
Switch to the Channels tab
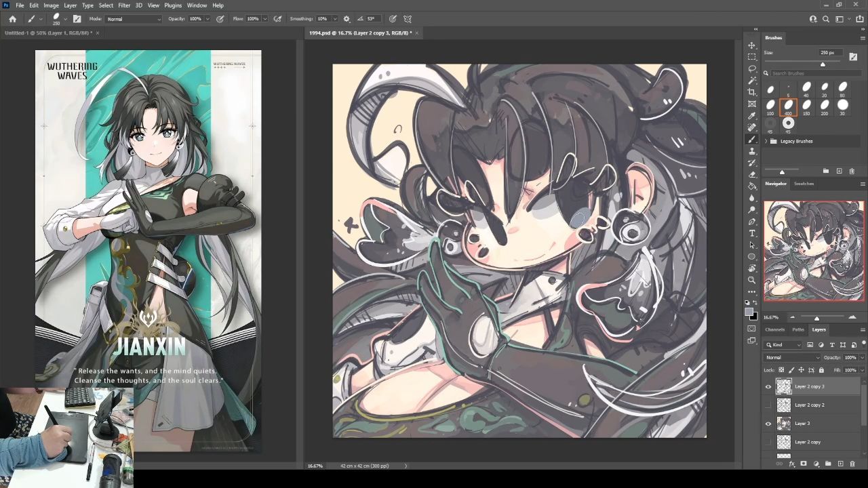[775, 330]
